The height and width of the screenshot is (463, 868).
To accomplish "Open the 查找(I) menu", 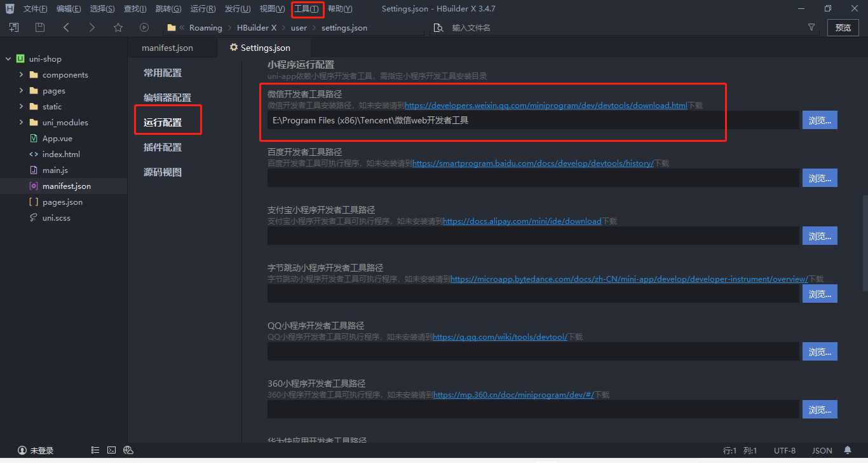I will 135,9.
